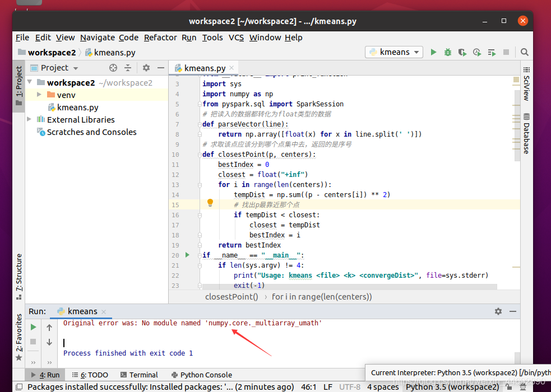
Task: Open the Database side panel
Action: pyautogui.click(x=526, y=134)
